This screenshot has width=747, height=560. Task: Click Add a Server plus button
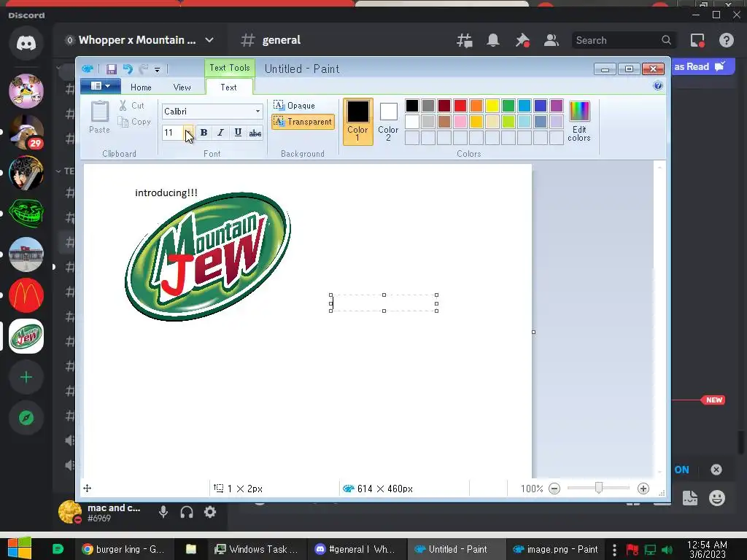[x=26, y=377]
